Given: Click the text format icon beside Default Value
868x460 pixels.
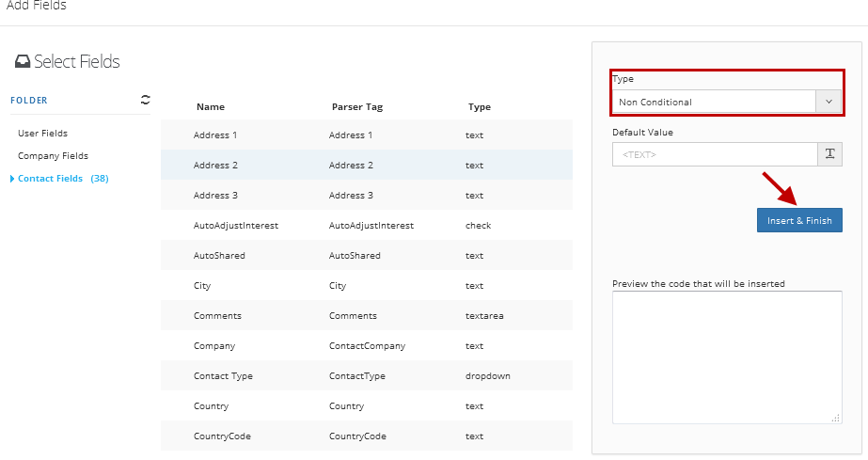Looking at the screenshot, I should click(829, 154).
